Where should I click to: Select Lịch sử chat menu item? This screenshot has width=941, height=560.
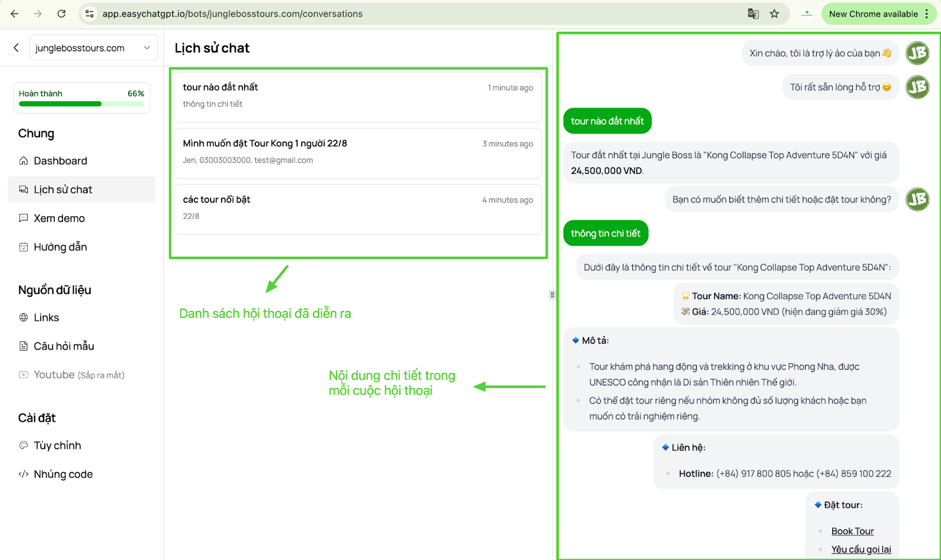(x=82, y=189)
